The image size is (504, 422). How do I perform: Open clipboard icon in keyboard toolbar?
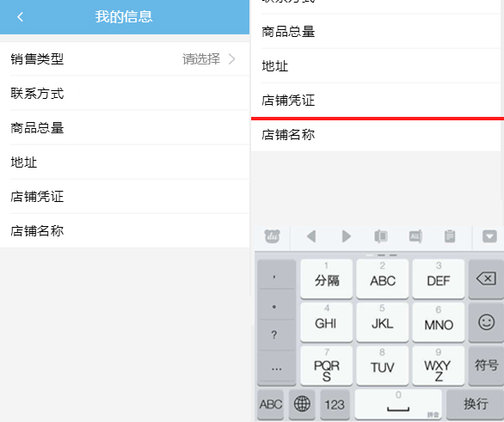[x=450, y=236]
